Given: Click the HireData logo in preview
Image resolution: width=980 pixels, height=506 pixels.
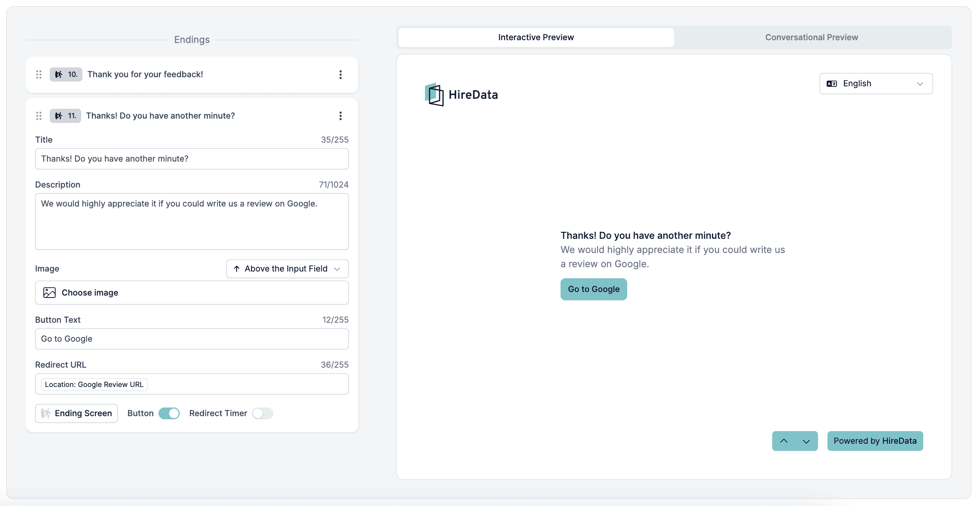Looking at the screenshot, I should click(461, 95).
